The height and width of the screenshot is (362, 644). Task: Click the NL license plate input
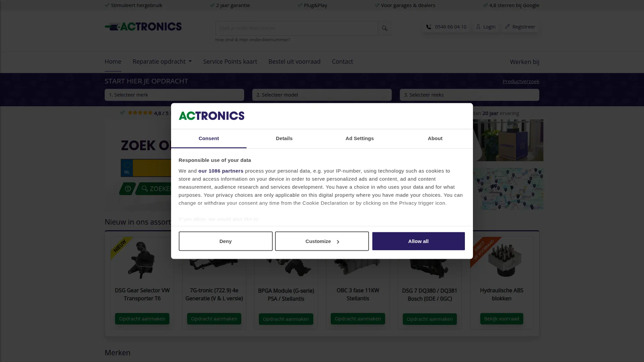click(146, 168)
